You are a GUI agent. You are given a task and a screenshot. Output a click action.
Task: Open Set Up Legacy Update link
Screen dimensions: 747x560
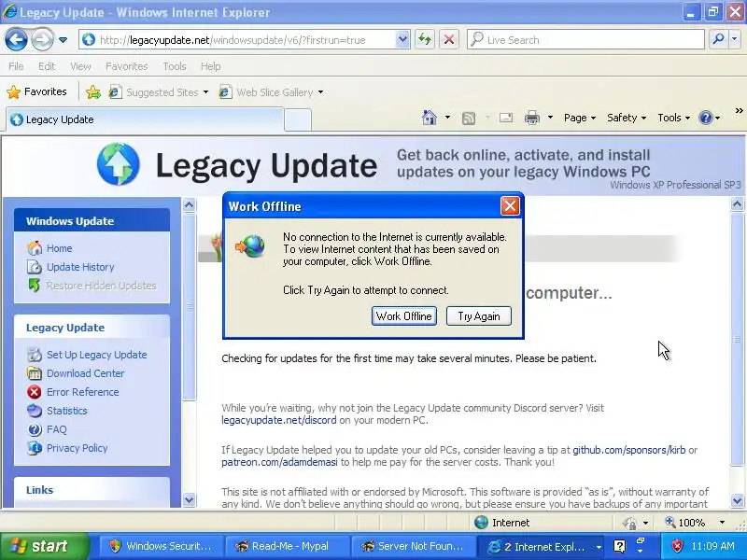pyautogui.click(x=97, y=355)
